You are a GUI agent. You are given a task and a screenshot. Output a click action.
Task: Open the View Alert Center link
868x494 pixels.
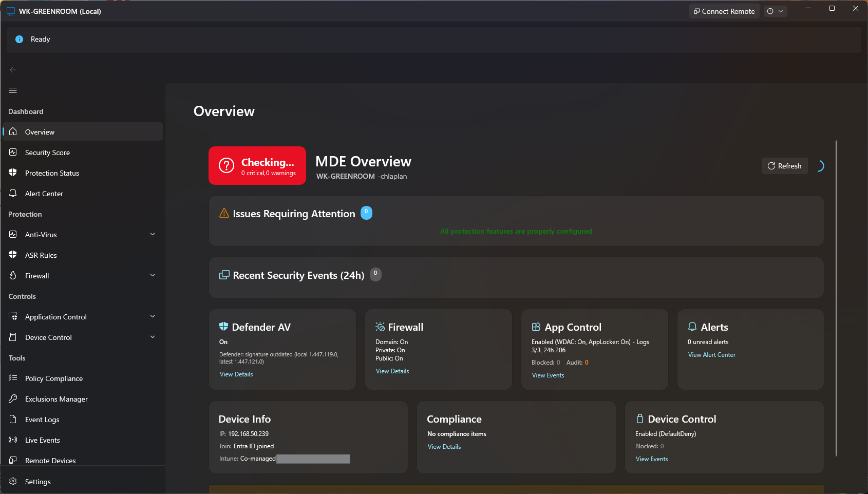[x=711, y=354]
